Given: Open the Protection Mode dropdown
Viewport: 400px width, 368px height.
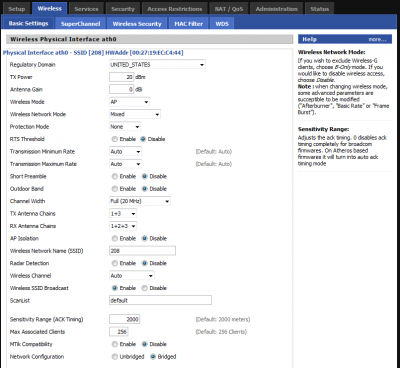Looking at the screenshot, I should tap(125, 127).
